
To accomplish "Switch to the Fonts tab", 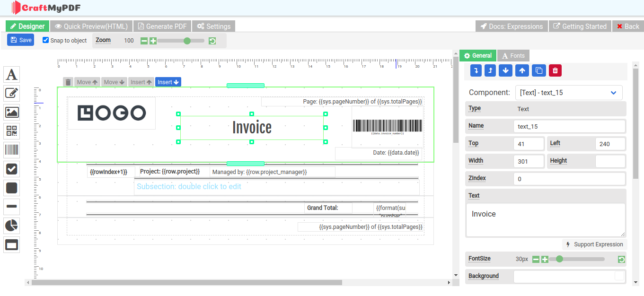I will coord(513,55).
